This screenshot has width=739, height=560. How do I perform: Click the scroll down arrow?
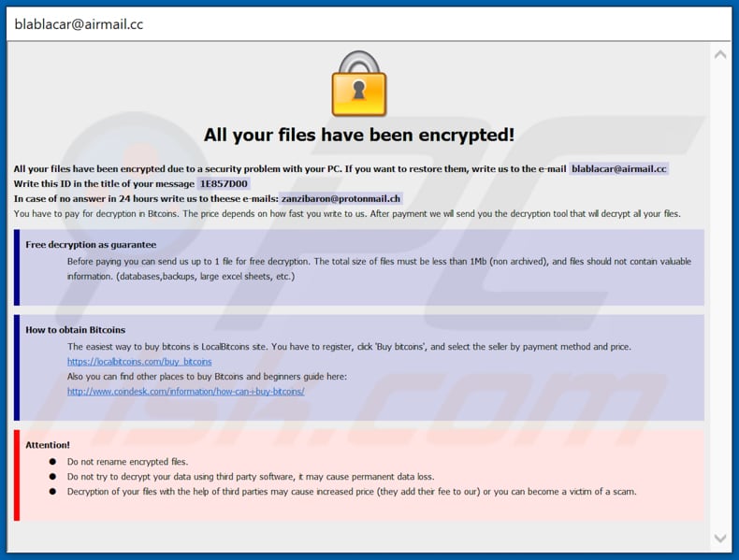[x=719, y=538]
